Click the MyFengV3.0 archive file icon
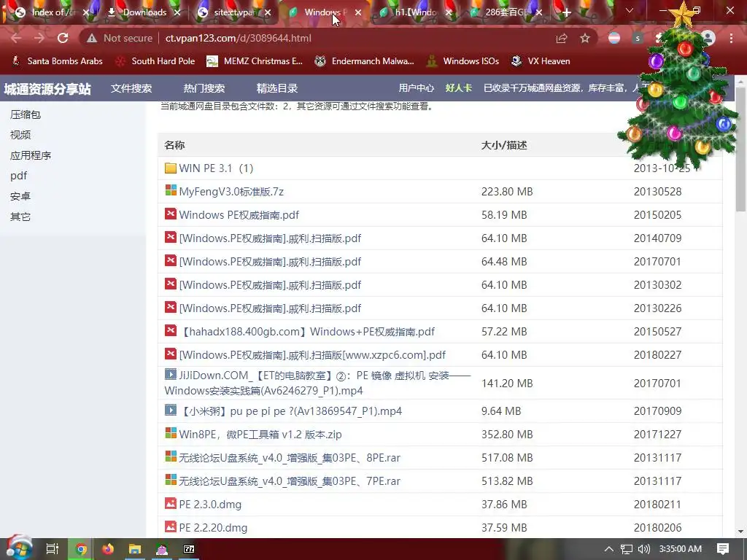Image resolution: width=747 pixels, height=560 pixels. coord(171,190)
